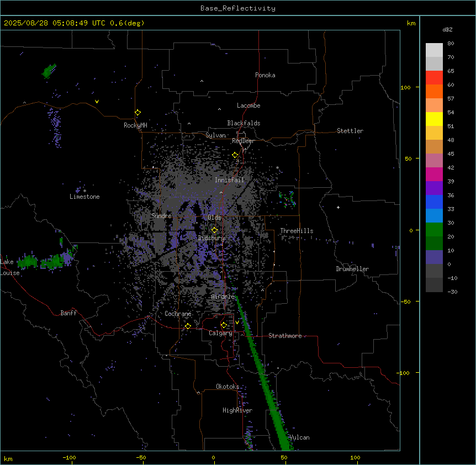Click the Ponoka city label
The image size is (476, 465).
pos(265,75)
